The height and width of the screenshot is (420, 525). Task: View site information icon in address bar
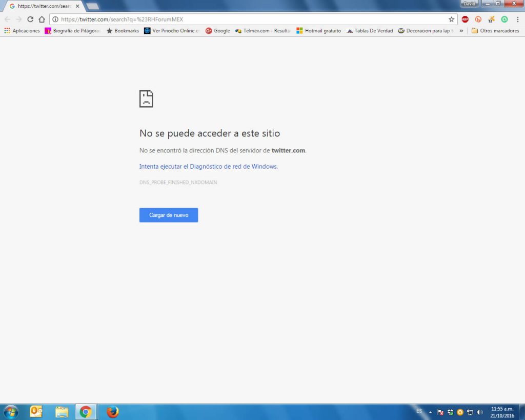tap(55, 19)
